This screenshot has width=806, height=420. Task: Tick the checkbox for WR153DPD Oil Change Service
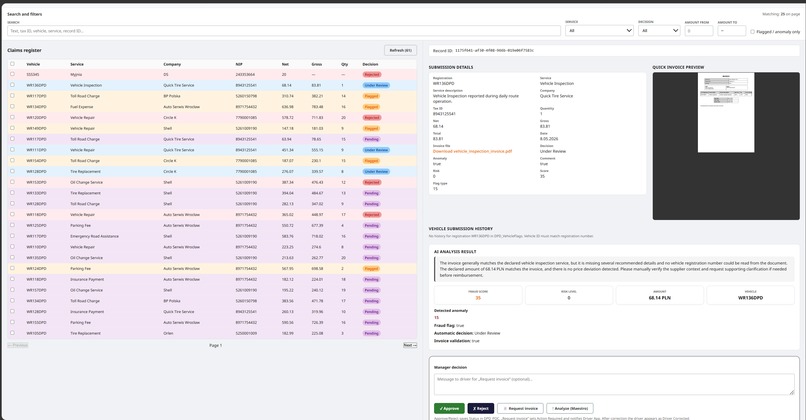12,182
